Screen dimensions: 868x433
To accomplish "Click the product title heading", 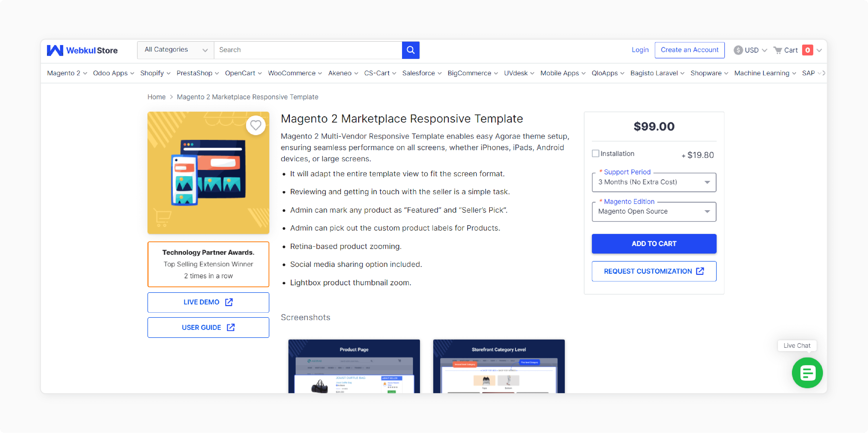I will 402,119.
